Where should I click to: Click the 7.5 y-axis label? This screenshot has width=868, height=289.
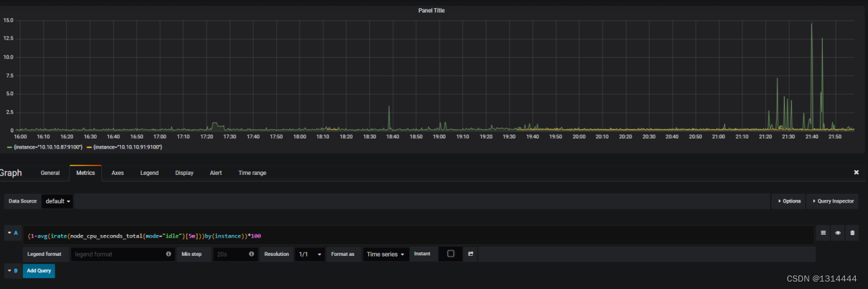pos(9,75)
